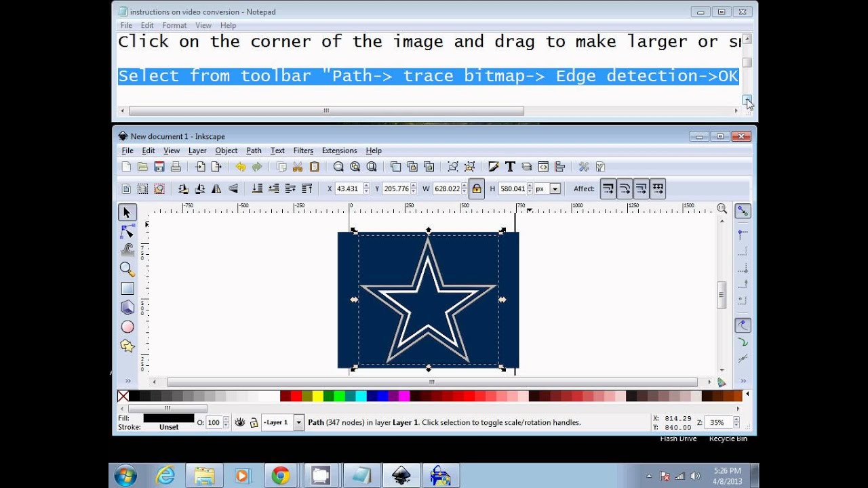Open the px units dropdown
The height and width of the screenshot is (488, 868).
(555, 189)
